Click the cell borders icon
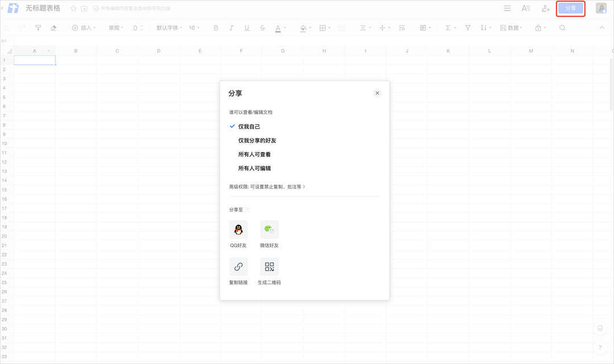Image resolution: width=614 pixels, height=364 pixels. (x=323, y=28)
